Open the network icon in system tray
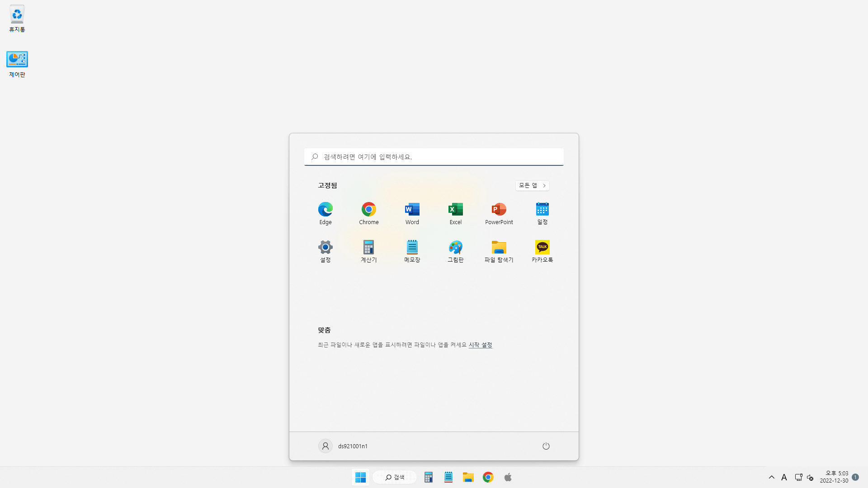 798,477
